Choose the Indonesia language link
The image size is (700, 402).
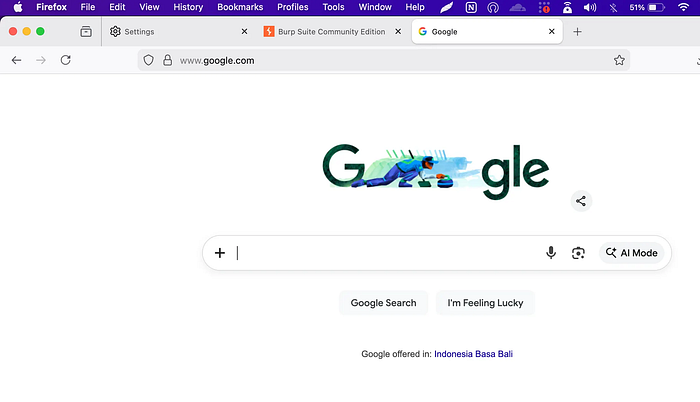tap(453, 354)
